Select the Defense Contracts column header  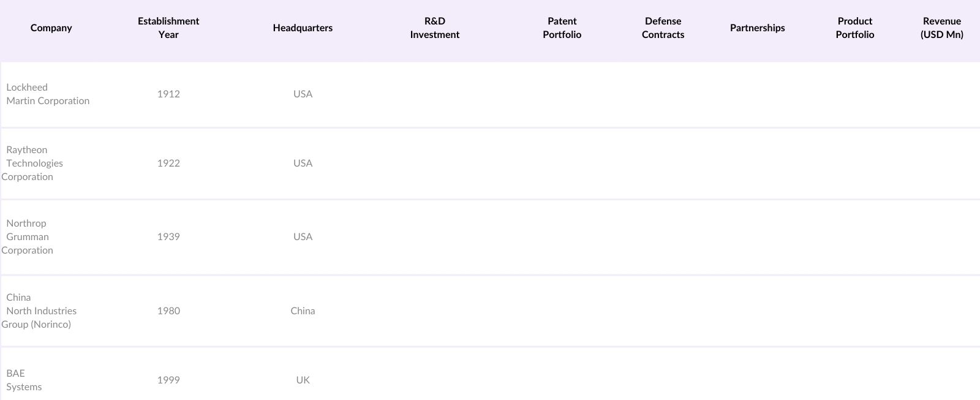(x=663, y=28)
